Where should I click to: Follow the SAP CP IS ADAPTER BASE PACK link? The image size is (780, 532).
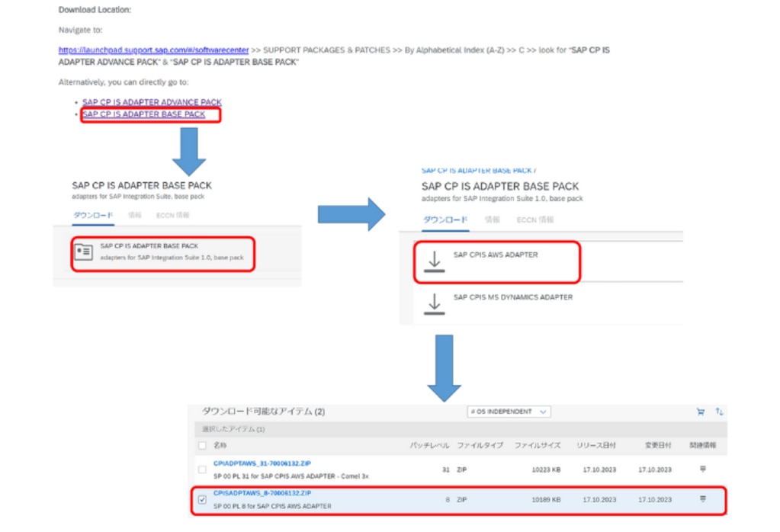click(x=143, y=114)
